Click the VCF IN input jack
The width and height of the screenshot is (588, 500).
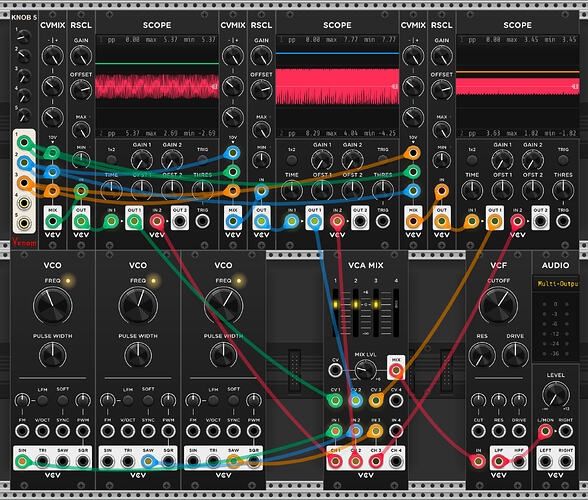tap(478, 461)
